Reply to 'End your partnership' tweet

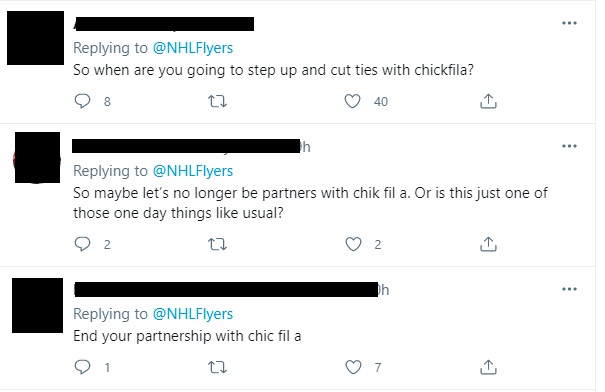[82, 367]
